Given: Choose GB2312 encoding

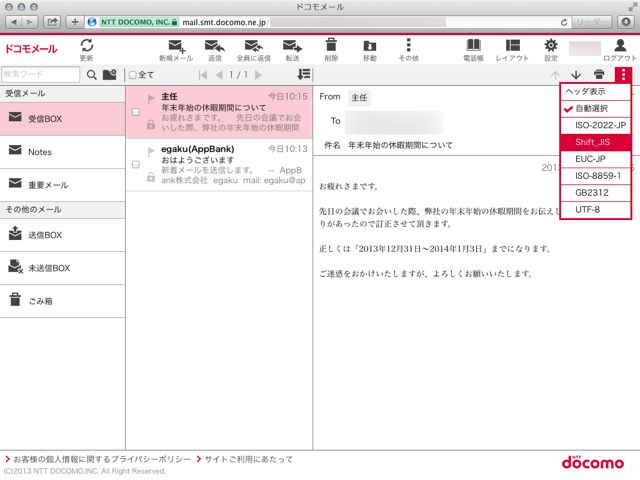Looking at the screenshot, I should [596, 193].
